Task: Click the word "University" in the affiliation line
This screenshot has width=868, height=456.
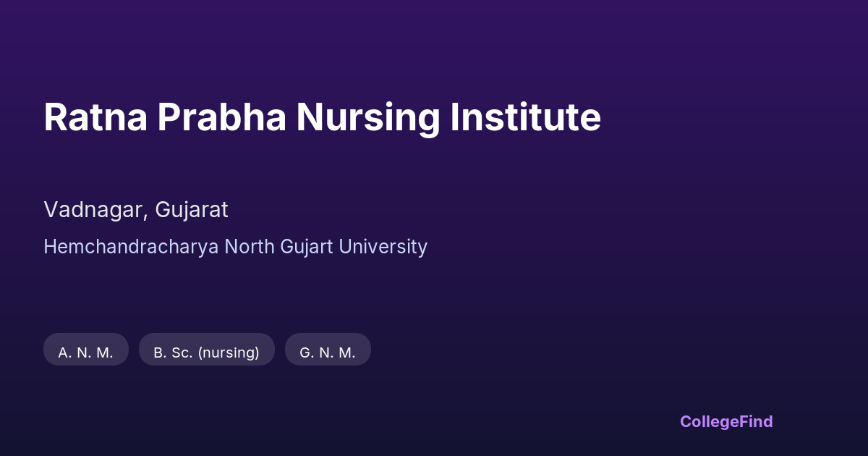Action: click(x=383, y=247)
